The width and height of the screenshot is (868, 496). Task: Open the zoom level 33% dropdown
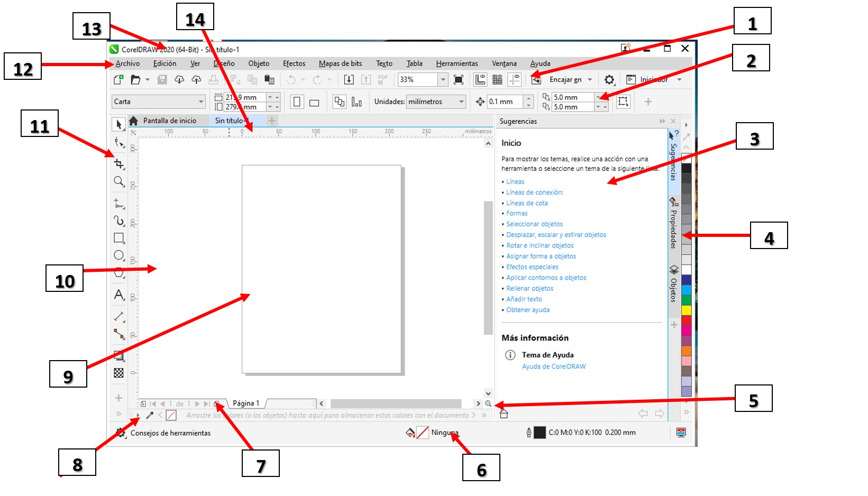click(443, 79)
